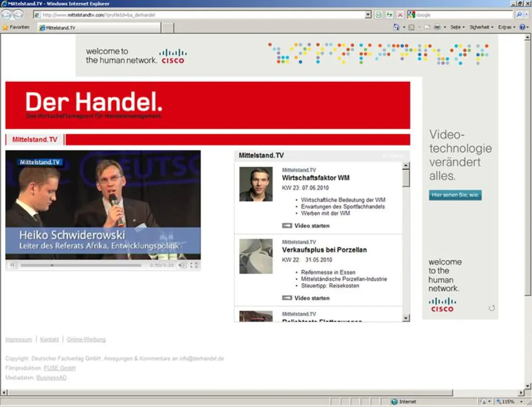Open the Sicherheit menu
Viewport: 532px width, 407px height.
[x=480, y=27]
